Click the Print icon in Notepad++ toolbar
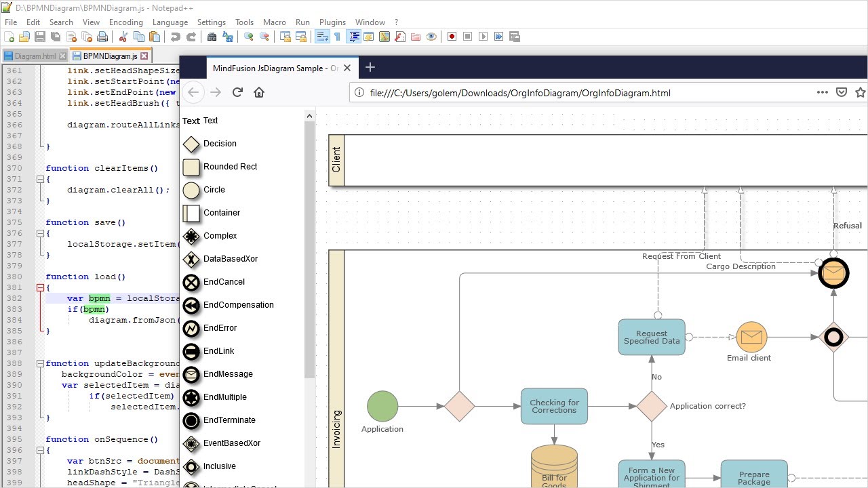868x488 pixels. click(102, 37)
